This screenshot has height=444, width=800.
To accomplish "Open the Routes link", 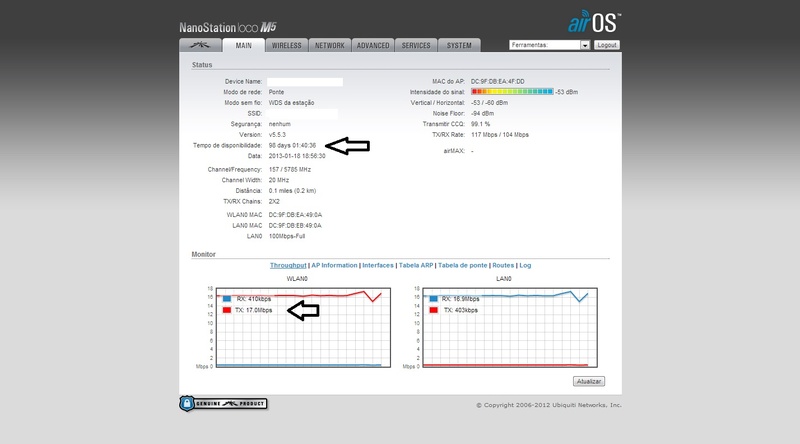I will click(503, 265).
